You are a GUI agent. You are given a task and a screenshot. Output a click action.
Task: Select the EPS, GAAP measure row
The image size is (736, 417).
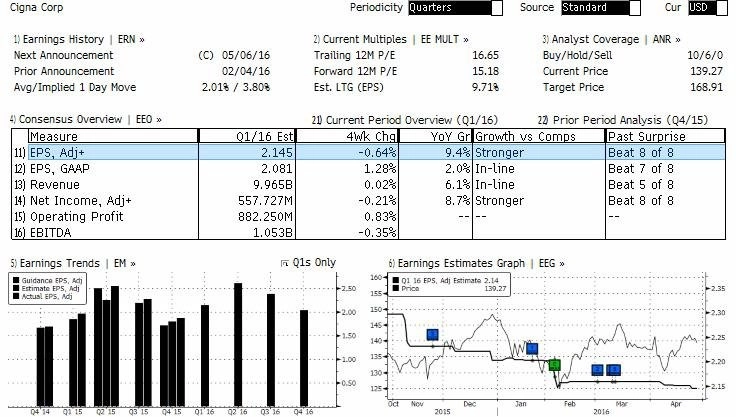pos(368,169)
